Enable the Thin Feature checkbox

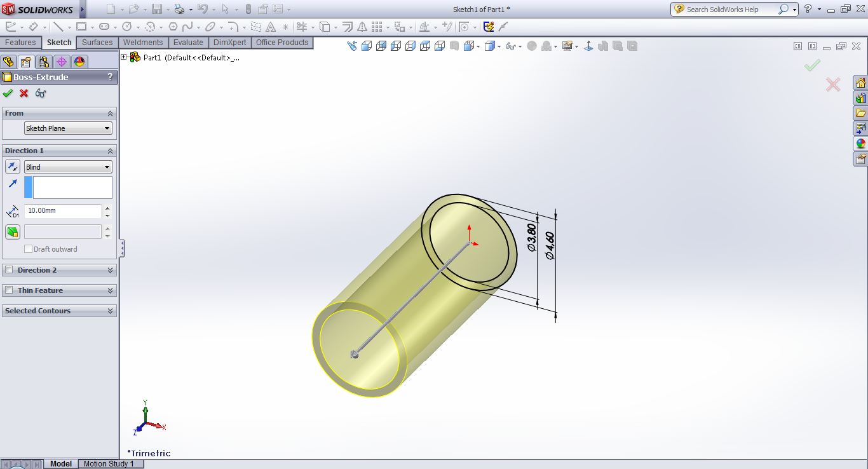9,290
